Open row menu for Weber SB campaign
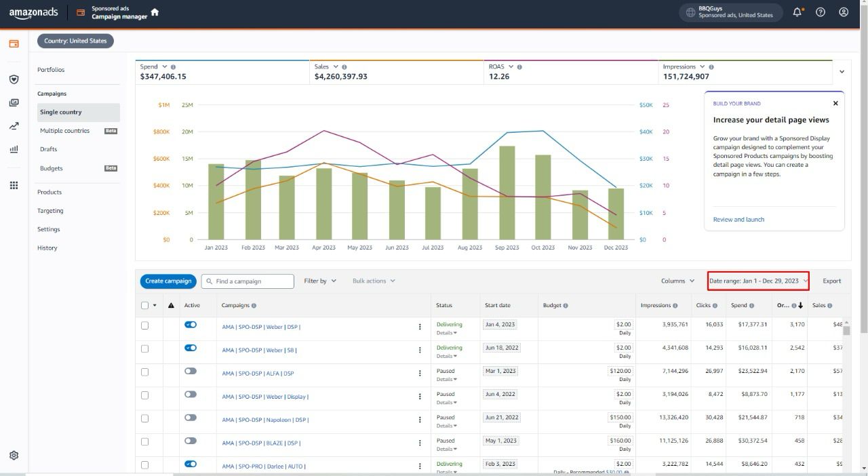This screenshot has width=868, height=476. click(x=420, y=351)
